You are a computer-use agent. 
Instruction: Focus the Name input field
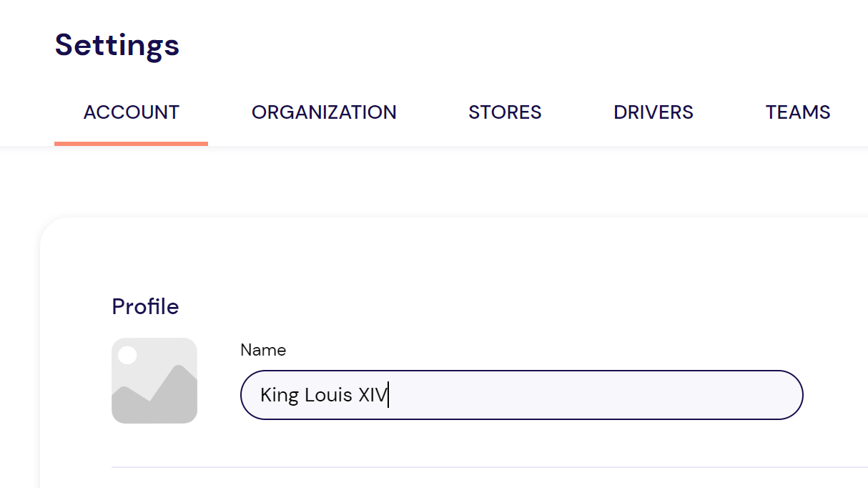tap(522, 395)
